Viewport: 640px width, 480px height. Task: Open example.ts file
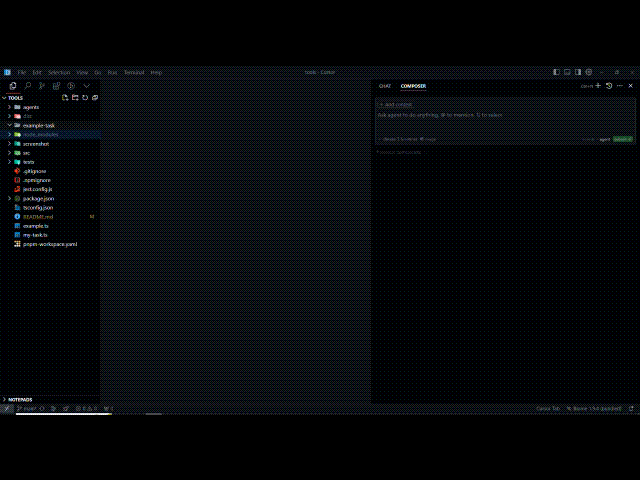(x=50, y=226)
